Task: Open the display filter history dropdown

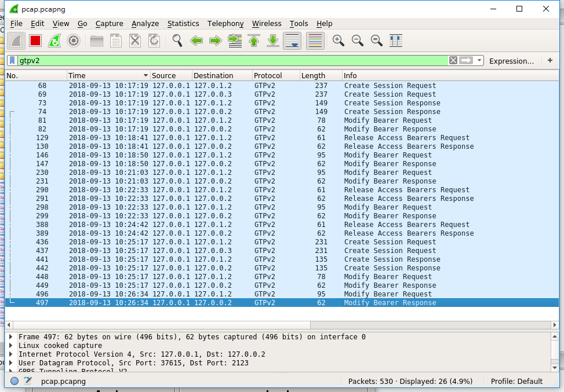Action: click(479, 60)
